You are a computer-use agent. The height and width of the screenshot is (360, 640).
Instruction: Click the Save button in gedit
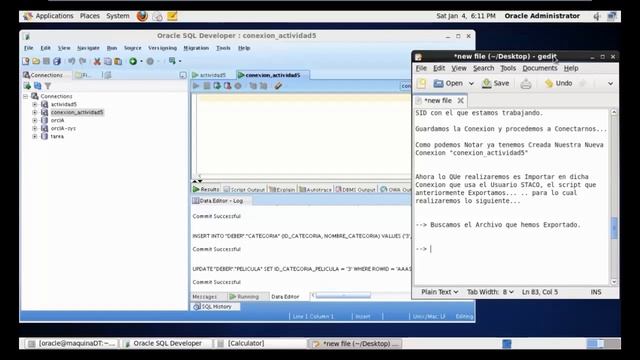tap(496, 84)
